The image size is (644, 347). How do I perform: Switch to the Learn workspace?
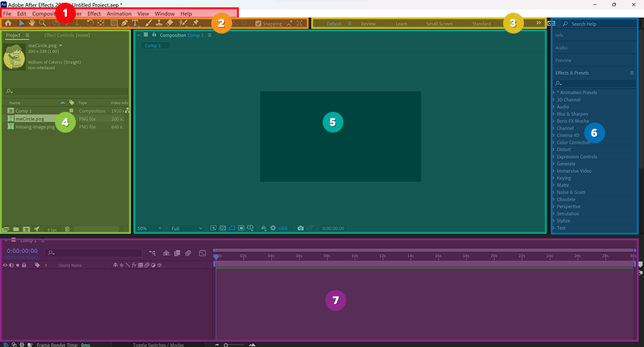[x=401, y=24]
